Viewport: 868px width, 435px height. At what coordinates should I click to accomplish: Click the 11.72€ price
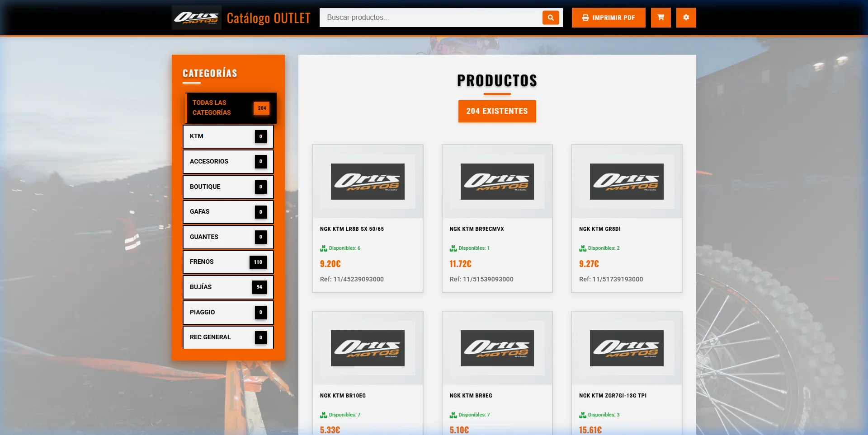[460, 264]
